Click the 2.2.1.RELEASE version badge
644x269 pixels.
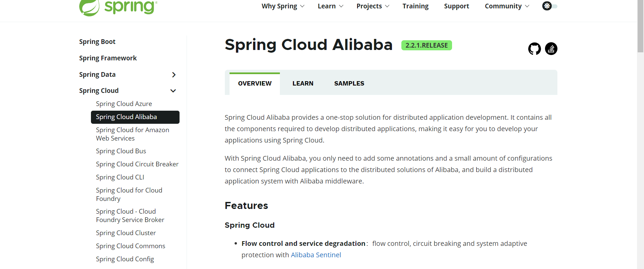tap(427, 45)
